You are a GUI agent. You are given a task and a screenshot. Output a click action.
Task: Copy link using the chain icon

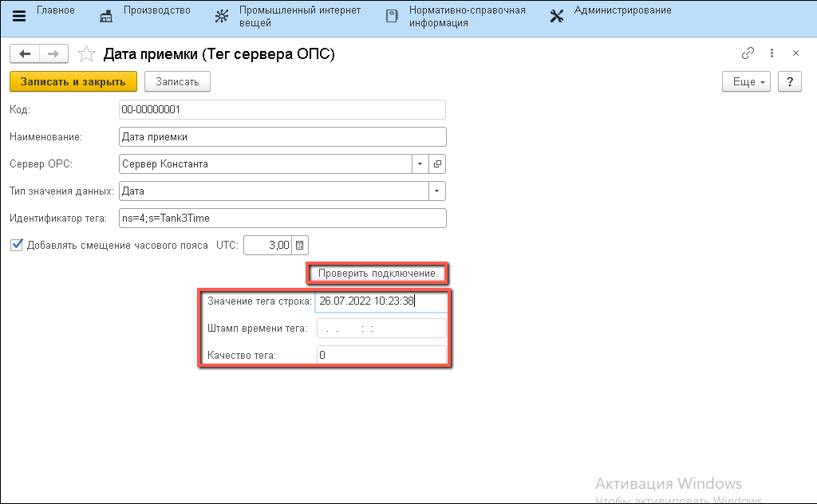click(x=748, y=53)
